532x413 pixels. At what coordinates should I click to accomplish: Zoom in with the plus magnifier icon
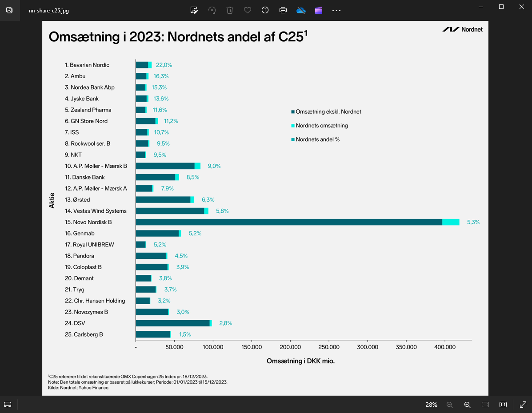[x=467, y=405]
